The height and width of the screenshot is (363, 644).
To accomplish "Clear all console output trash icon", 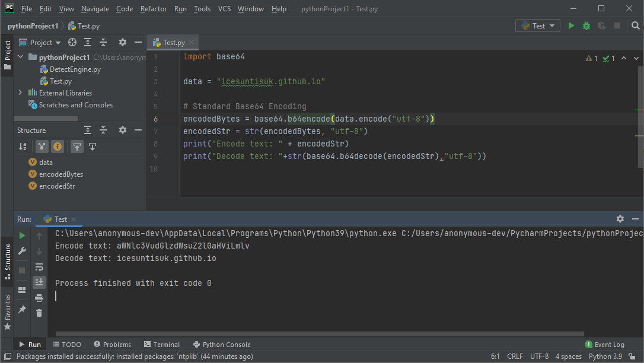I will [39, 313].
